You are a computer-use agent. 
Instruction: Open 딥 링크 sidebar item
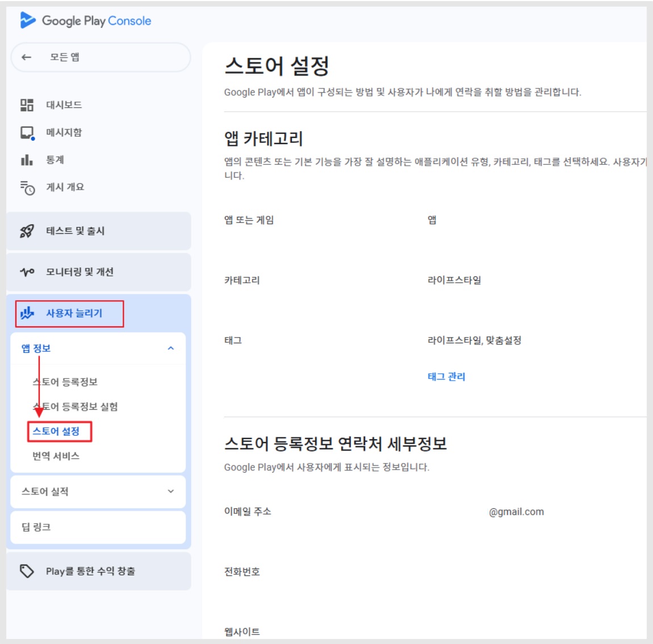click(x=98, y=527)
